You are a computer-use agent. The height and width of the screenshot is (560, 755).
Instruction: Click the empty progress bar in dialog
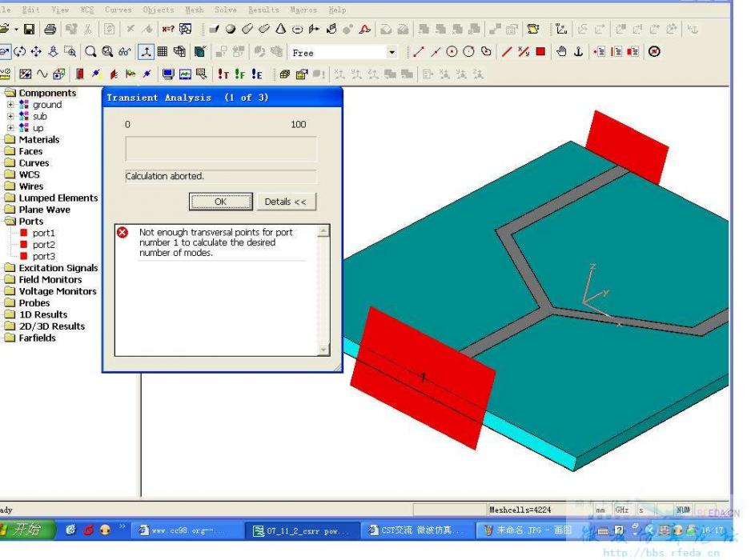click(x=221, y=149)
